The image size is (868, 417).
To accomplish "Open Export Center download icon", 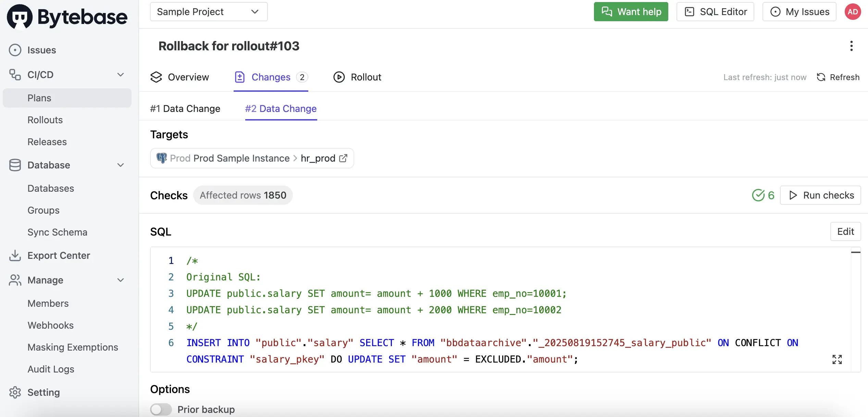I will pyautogui.click(x=15, y=255).
